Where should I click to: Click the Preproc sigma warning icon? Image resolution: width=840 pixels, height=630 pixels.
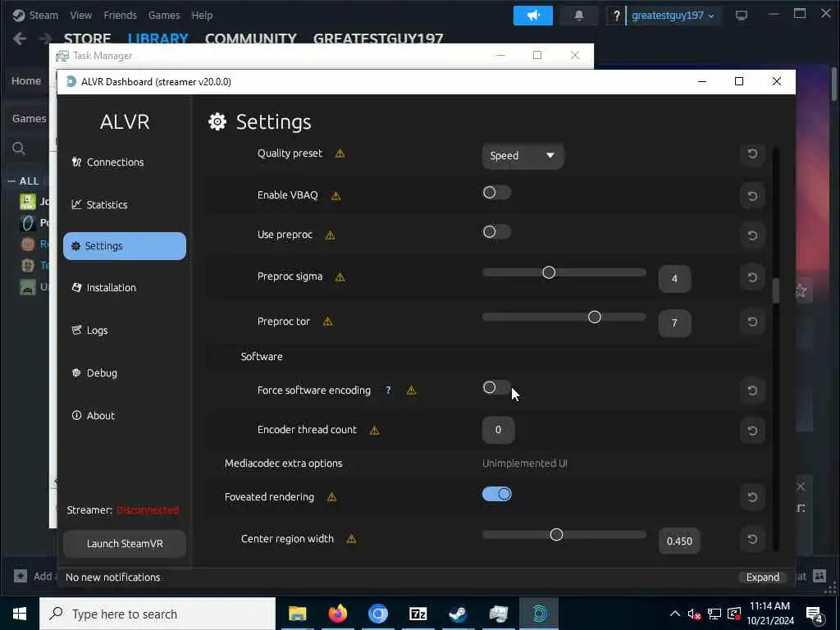pos(340,277)
